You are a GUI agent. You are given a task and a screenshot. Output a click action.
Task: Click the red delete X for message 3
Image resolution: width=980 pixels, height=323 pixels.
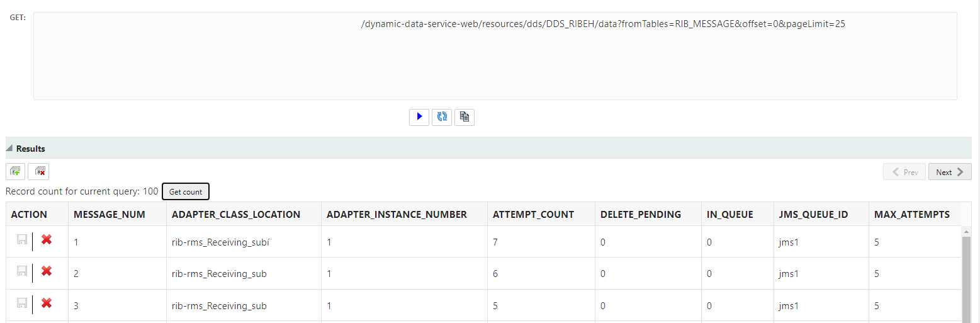click(46, 303)
